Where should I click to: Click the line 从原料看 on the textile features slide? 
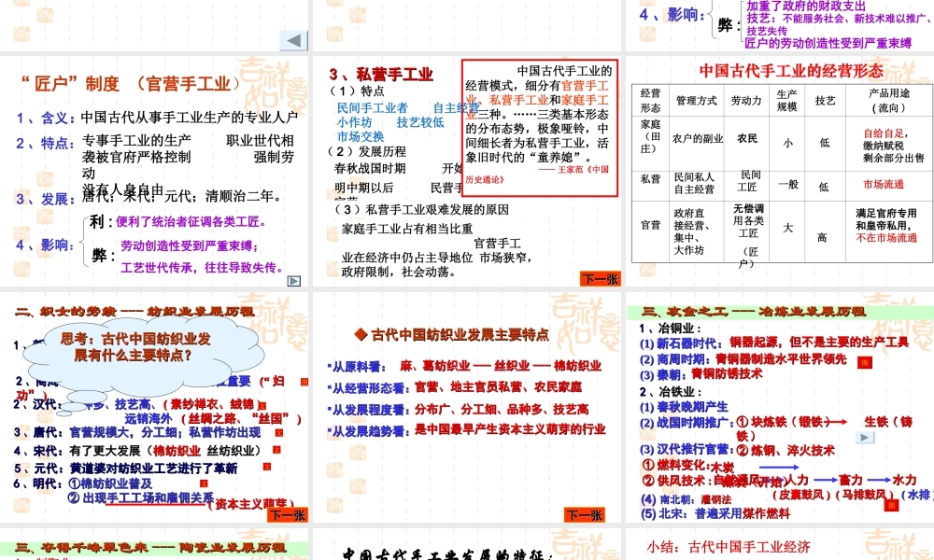point(464,366)
